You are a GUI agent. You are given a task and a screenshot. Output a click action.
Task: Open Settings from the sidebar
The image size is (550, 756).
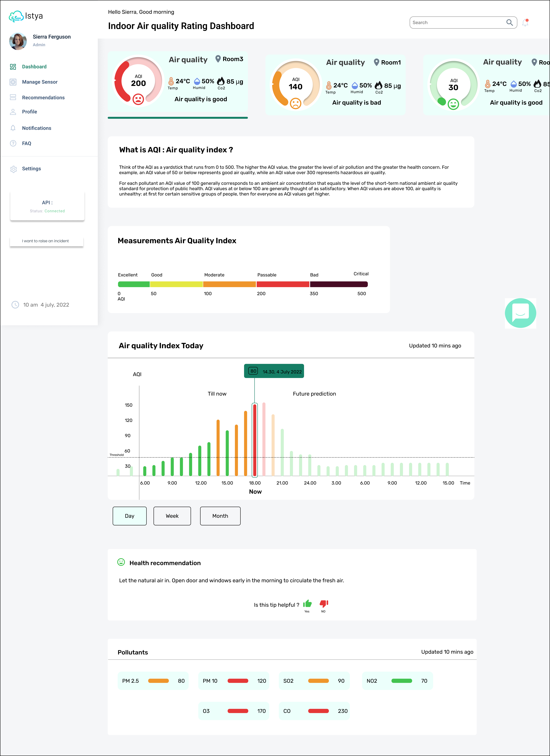31,169
